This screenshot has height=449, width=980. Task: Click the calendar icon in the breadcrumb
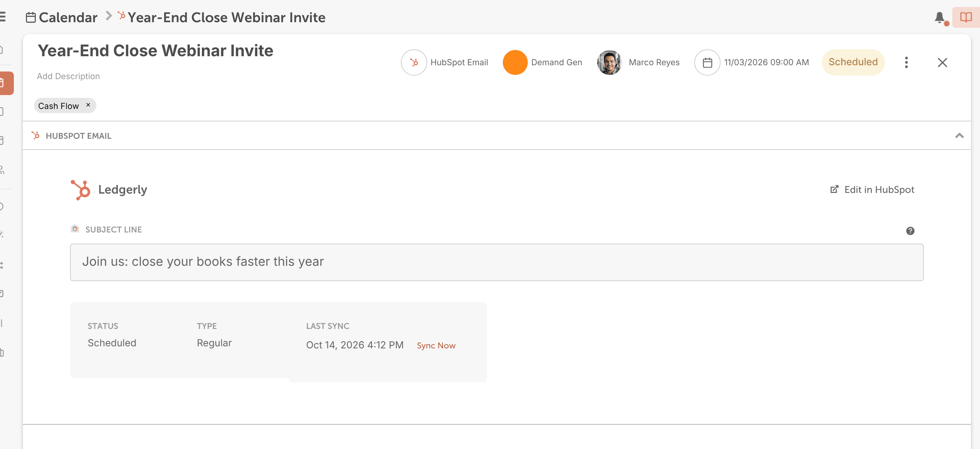tap(31, 17)
